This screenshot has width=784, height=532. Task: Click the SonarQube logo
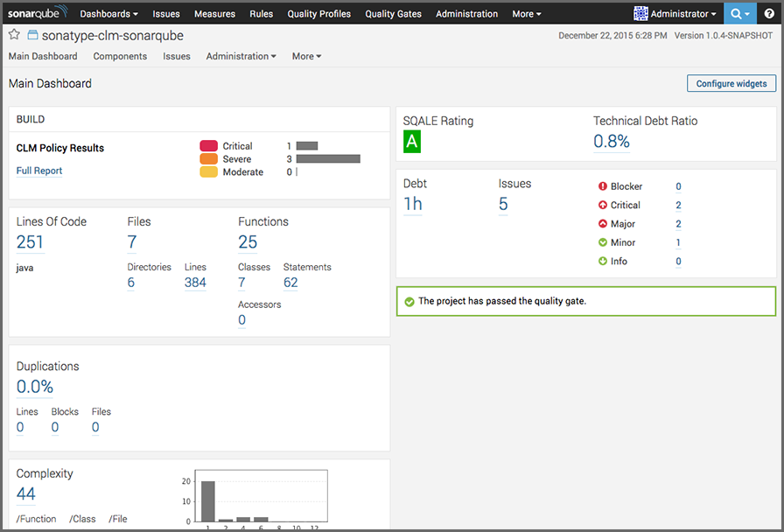38,12
